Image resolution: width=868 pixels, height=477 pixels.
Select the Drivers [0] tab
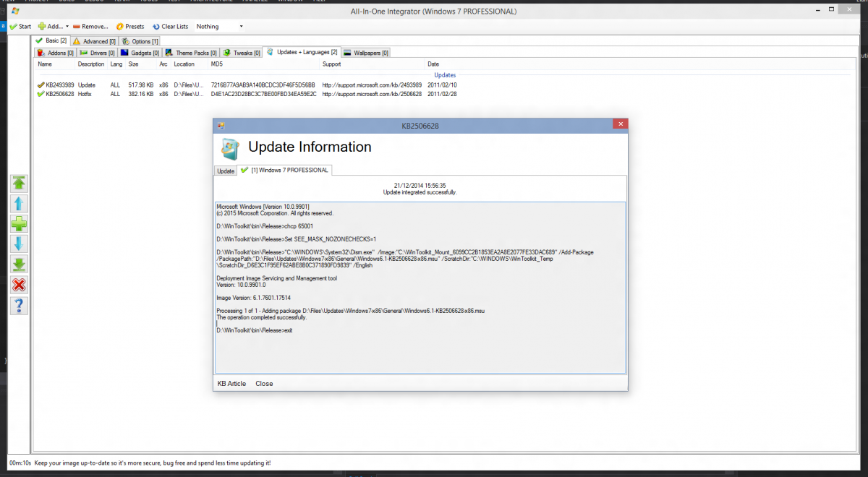click(97, 53)
